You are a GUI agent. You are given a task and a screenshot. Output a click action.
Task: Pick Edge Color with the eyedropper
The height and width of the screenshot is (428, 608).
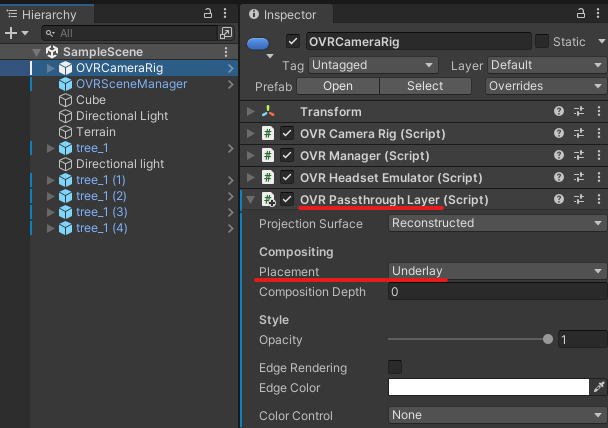[x=599, y=387]
